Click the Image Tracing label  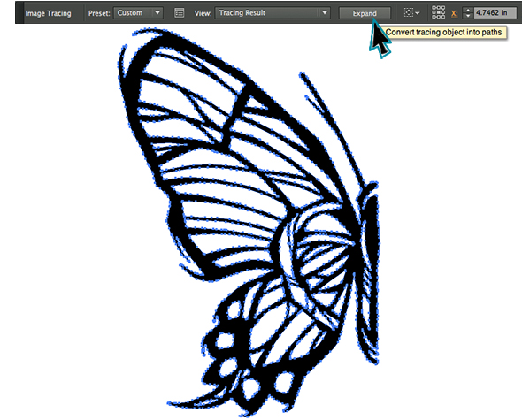(x=49, y=13)
